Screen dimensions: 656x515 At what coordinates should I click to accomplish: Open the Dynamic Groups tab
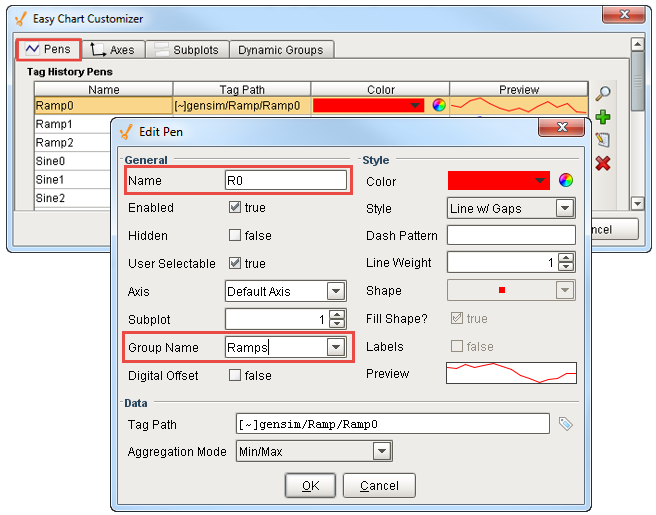[x=280, y=50]
